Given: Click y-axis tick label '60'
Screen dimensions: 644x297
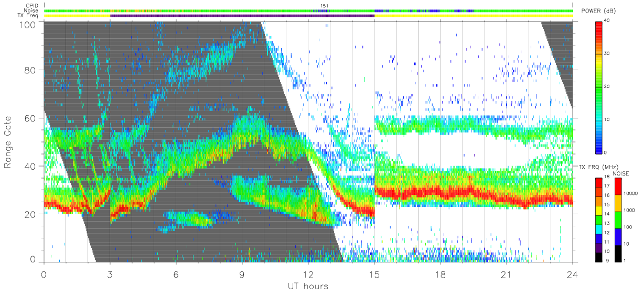Looking at the screenshot, I should (x=29, y=118).
